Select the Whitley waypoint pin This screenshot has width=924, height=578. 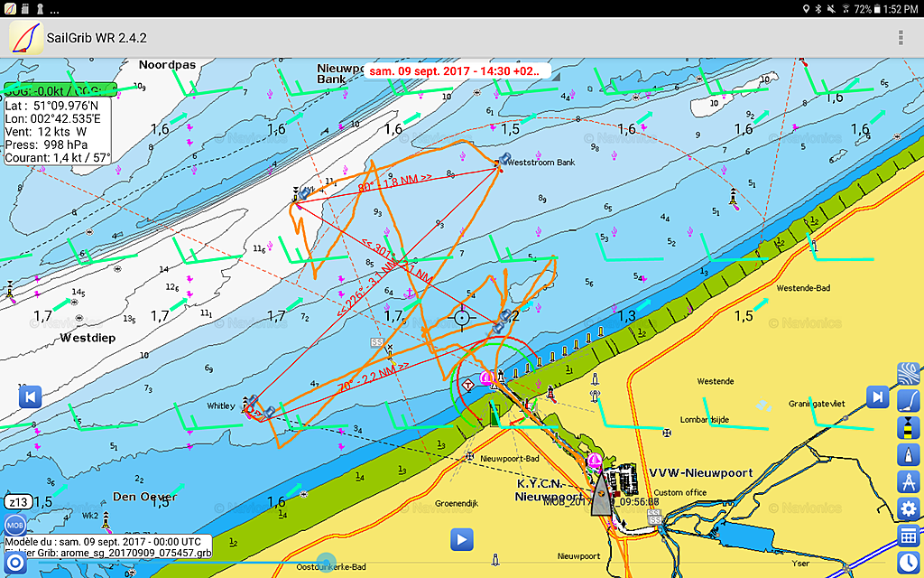[x=252, y=403]
